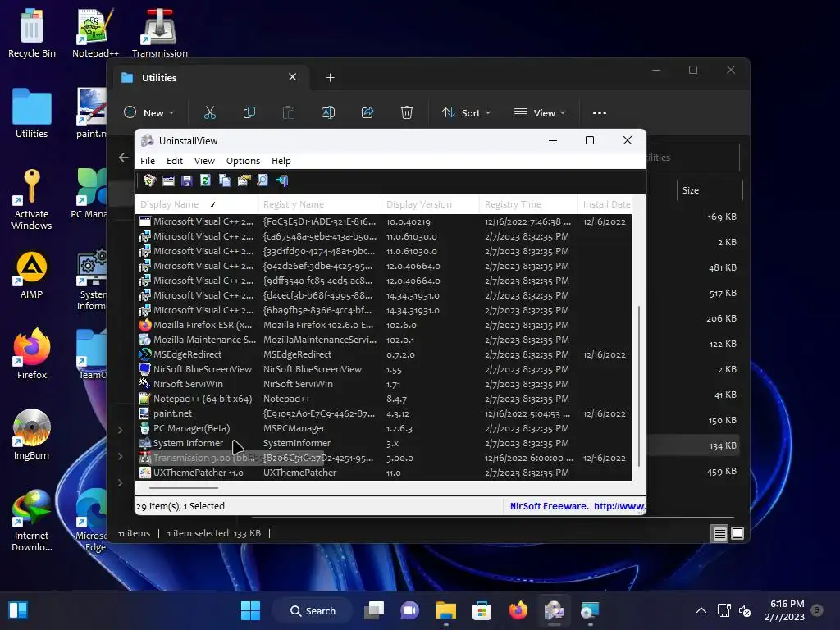Select the paint.net row in list
Screen dimensions: 840x630
tap(384, 413)
